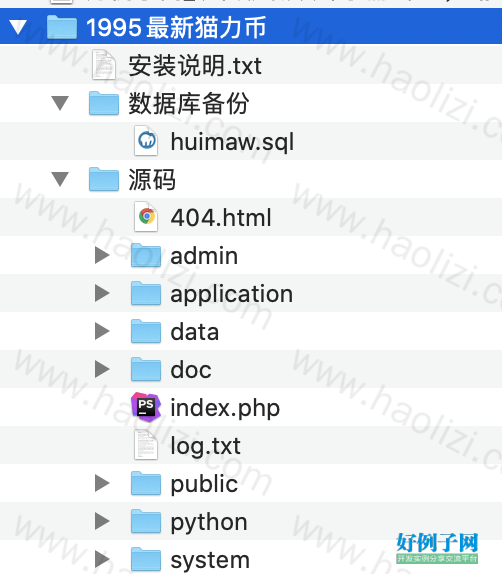Viewport: 502px width, 574px height.
Task: Click the SQL database icon for huimaw.sql
Action: coord(146,141)
